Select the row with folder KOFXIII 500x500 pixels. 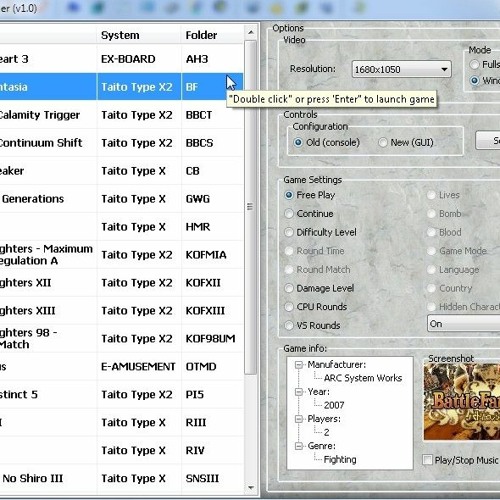[x=121, y=311]
